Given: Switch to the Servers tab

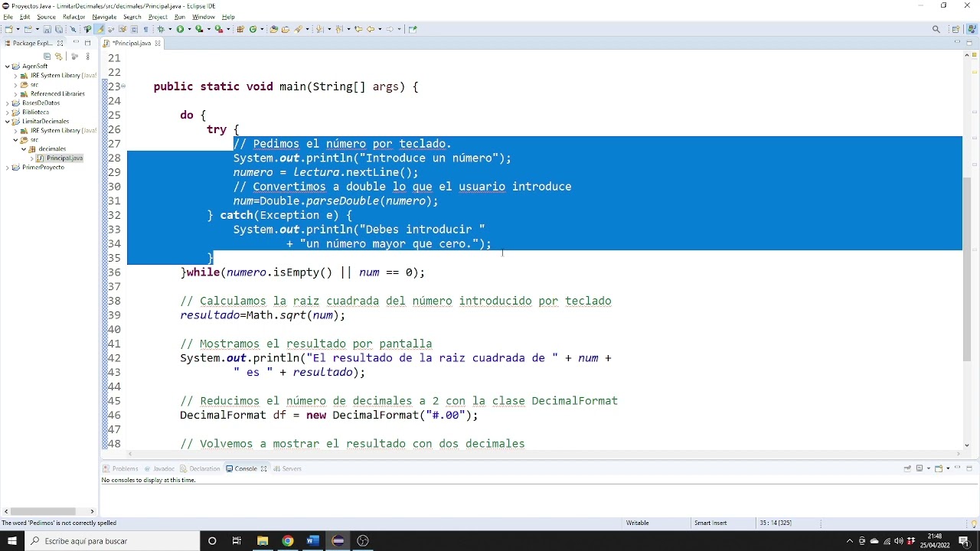Looking at the screenshot, I should click(288, 468).
